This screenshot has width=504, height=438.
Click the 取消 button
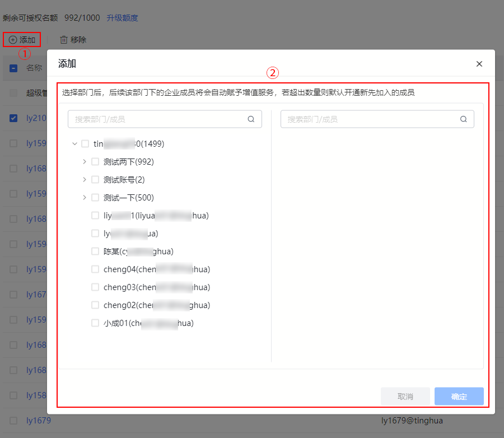tap(405, 397)
